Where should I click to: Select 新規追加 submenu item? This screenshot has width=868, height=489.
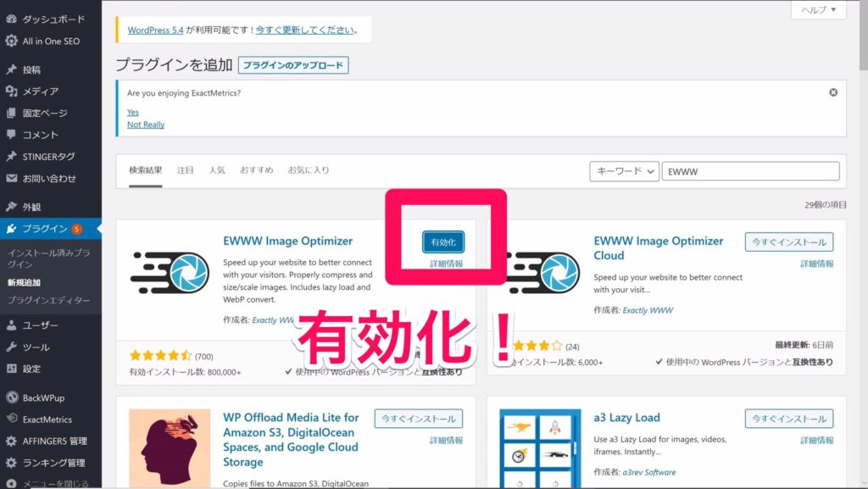coord(24,282)
